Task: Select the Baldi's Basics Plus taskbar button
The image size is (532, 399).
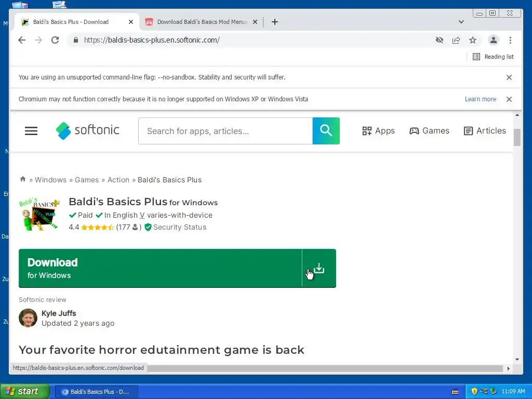Action: [x=96, y=392]
